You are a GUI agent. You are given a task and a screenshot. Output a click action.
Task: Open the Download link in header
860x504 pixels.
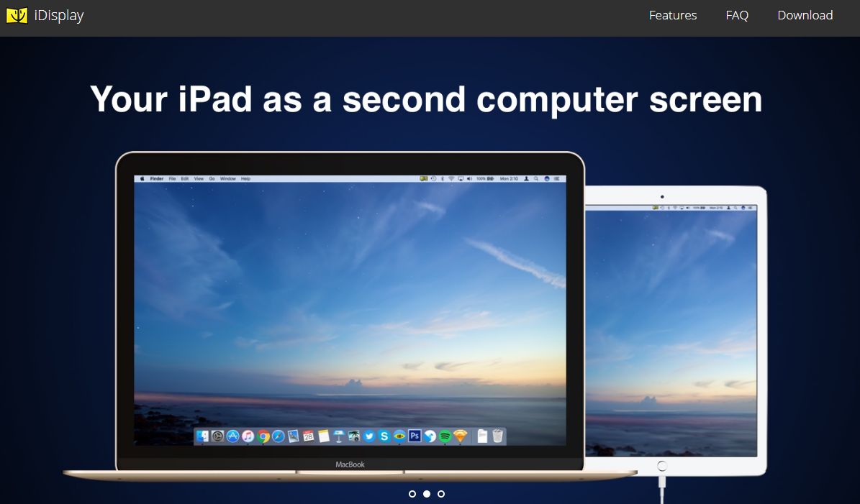[x=805, y=15]
